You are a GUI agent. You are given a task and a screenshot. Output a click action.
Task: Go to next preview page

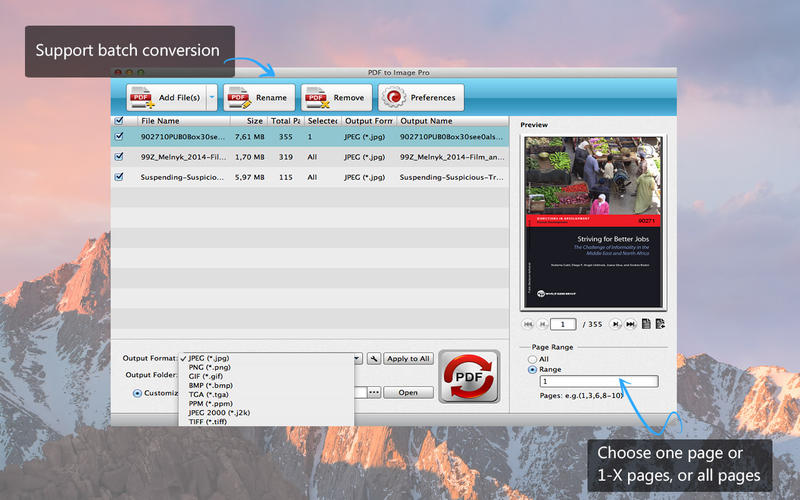click(617, 324)
